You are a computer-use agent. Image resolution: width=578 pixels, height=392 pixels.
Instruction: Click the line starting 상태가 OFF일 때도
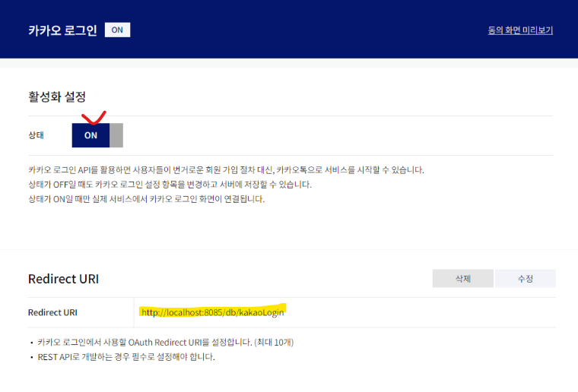[170, 185]
